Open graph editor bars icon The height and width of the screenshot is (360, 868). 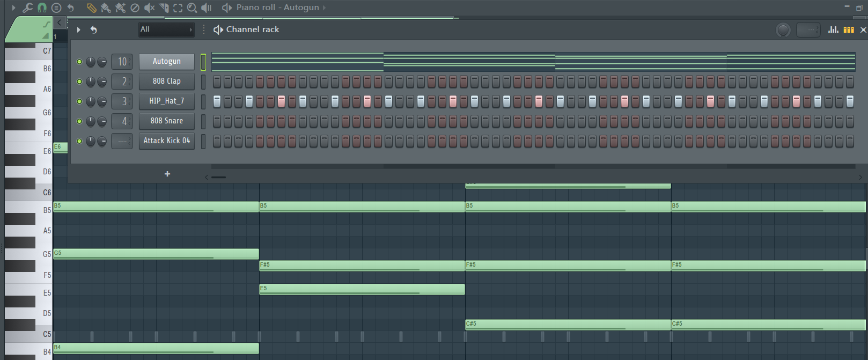[833, 30]
